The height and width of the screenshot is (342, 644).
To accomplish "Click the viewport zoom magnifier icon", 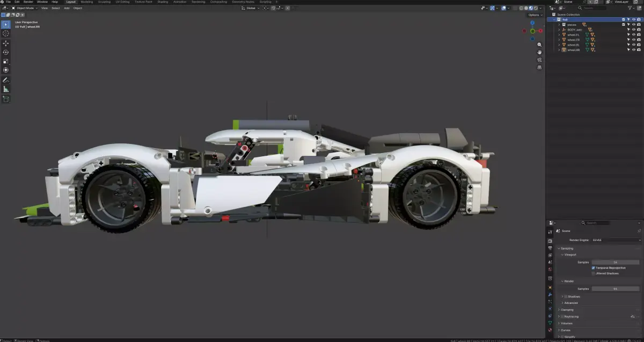I will (x=539, y=45).
